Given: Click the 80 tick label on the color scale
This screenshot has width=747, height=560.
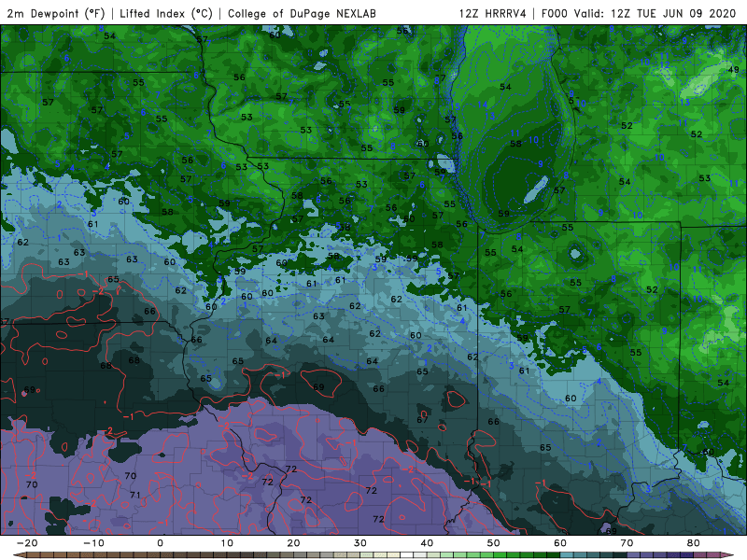Looking at the screenshot, I should [694, 543].
